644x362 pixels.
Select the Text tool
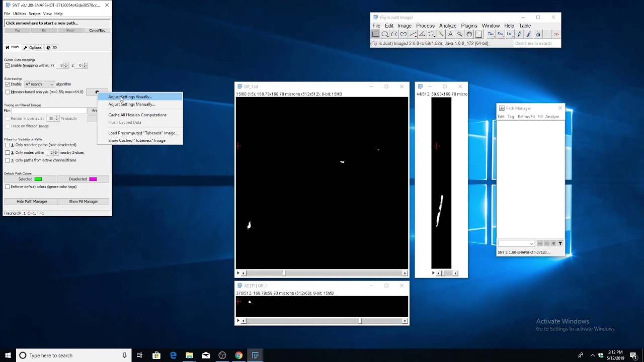[x=450, y=34]
